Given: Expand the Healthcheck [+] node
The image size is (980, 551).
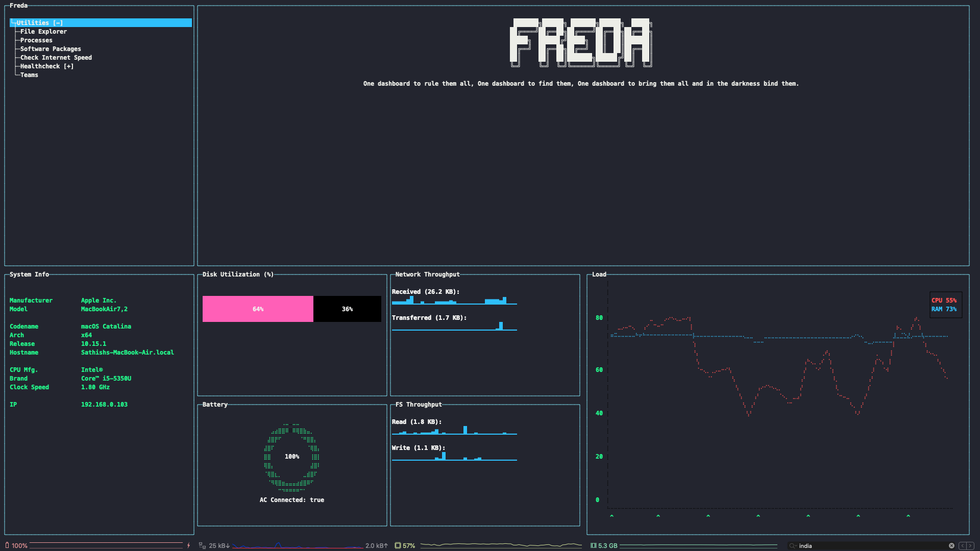Looking at the screenshot, I should coord(47,66).
